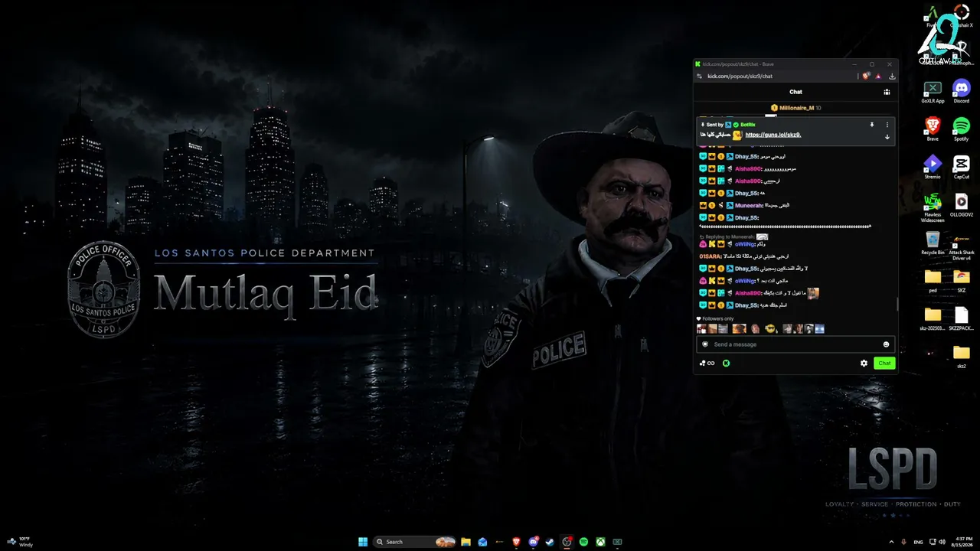Image resolution: width=980 pixels, height=551 pixels.
Task: Open browser downloads icon
Action: click(892, 76)
